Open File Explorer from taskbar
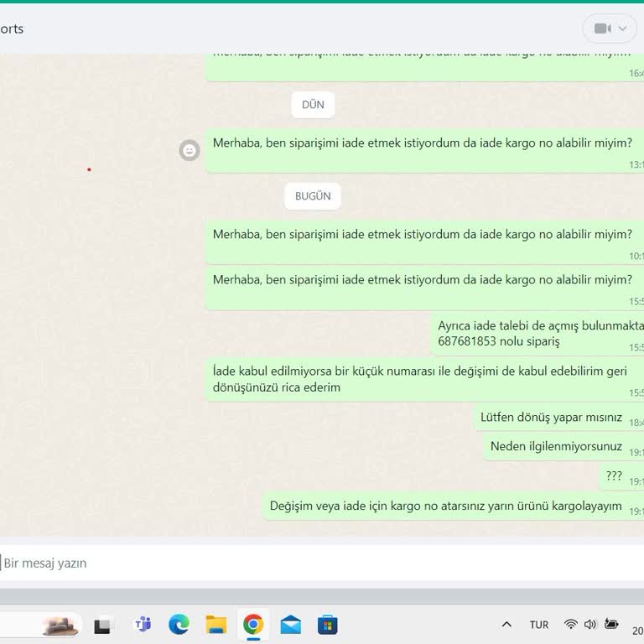The height and width of the screenshot is (644, 644). point(216,625)
